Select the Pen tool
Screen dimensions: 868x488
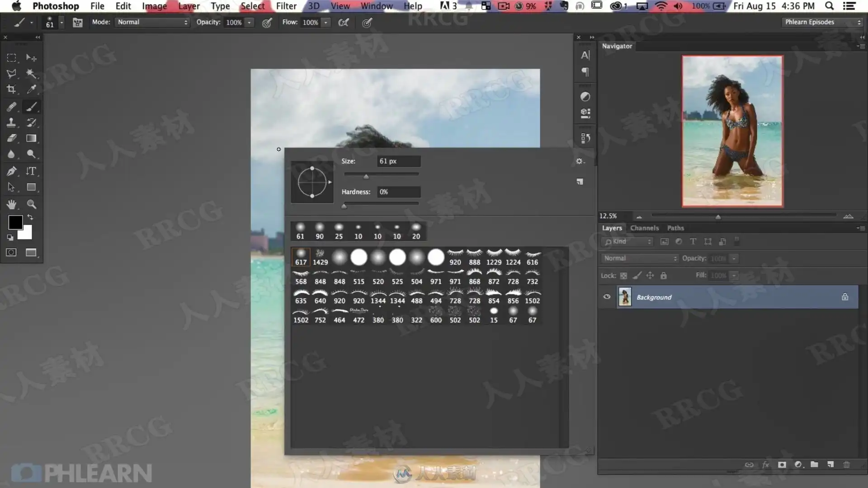click(x=11, y=171)
